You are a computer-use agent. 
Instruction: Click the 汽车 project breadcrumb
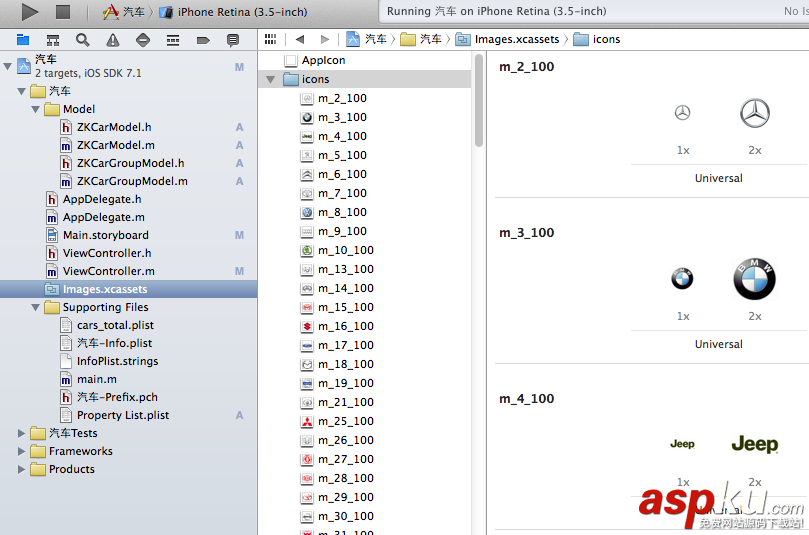(x=366, y=39)
